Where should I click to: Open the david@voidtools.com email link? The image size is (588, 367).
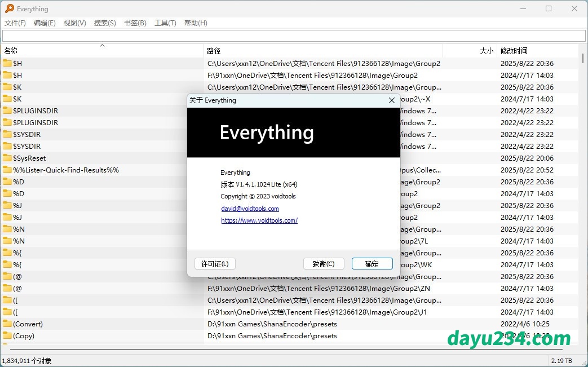tap(250, 209)
